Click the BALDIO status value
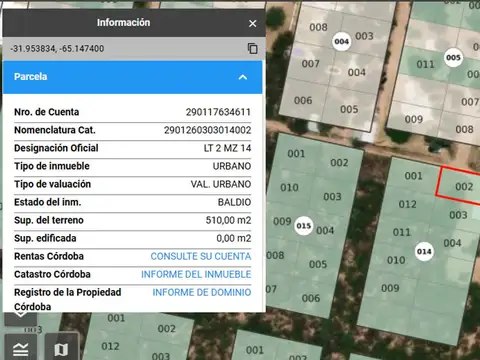This screenshot has width=480, height=360. point(234,202)
